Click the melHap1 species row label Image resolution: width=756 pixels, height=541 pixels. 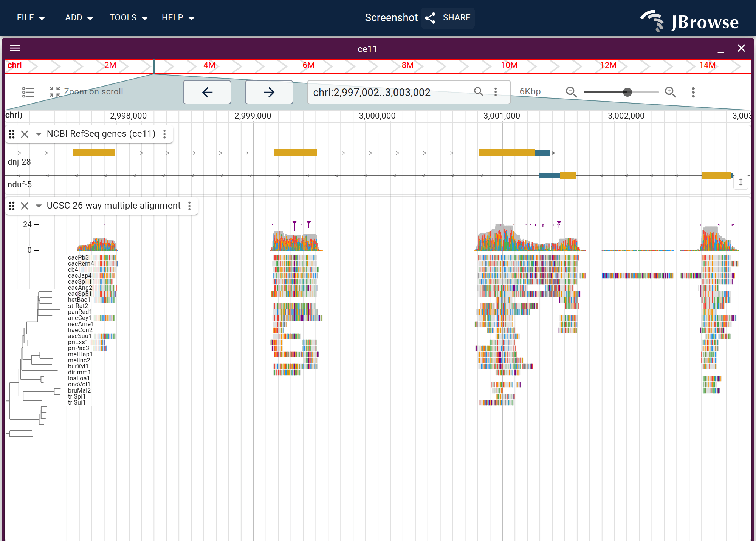tap(80, 354)
